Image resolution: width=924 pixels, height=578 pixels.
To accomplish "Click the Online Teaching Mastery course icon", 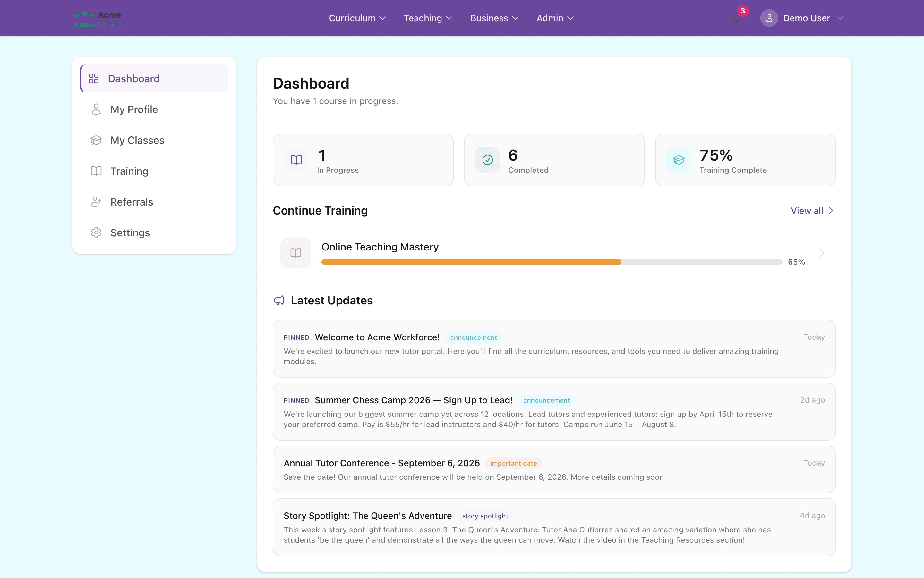I will [x=296, y=253].
